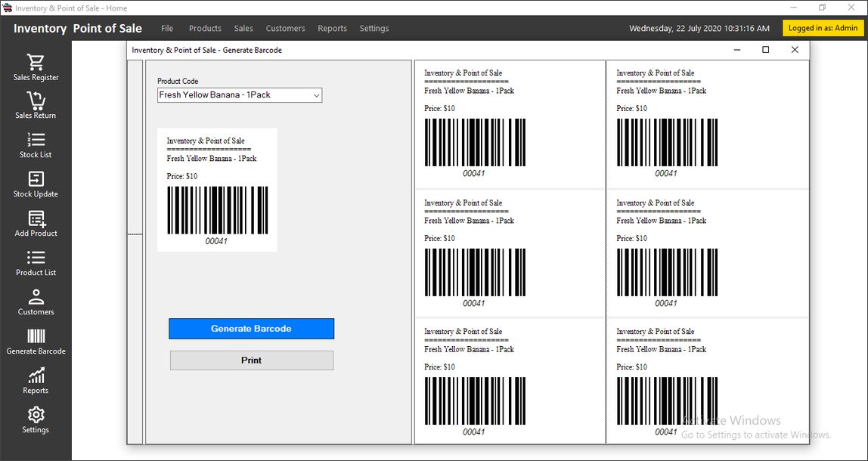The height and width of the screenshot is (461, 868).
Task: Open the Sales menu
Action: 243,29
